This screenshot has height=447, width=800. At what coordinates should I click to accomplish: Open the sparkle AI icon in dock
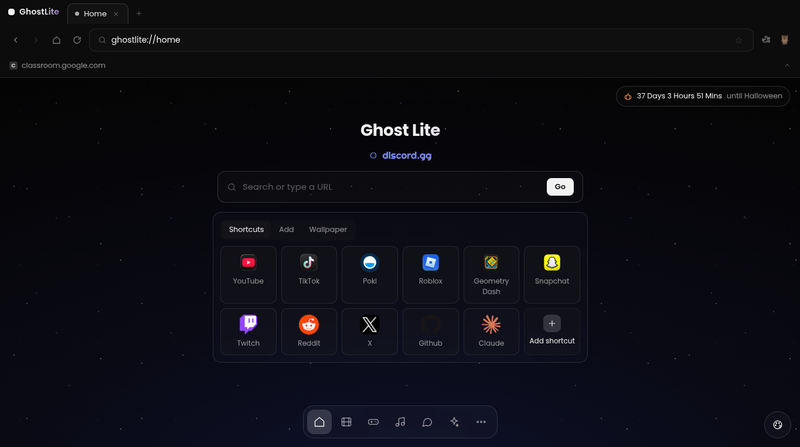point(454,422)
